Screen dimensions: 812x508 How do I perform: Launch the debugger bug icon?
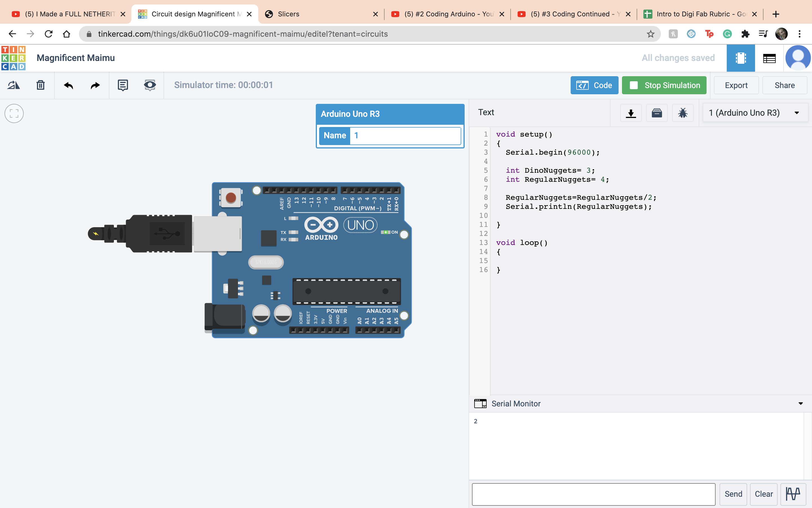pos(683,113)
